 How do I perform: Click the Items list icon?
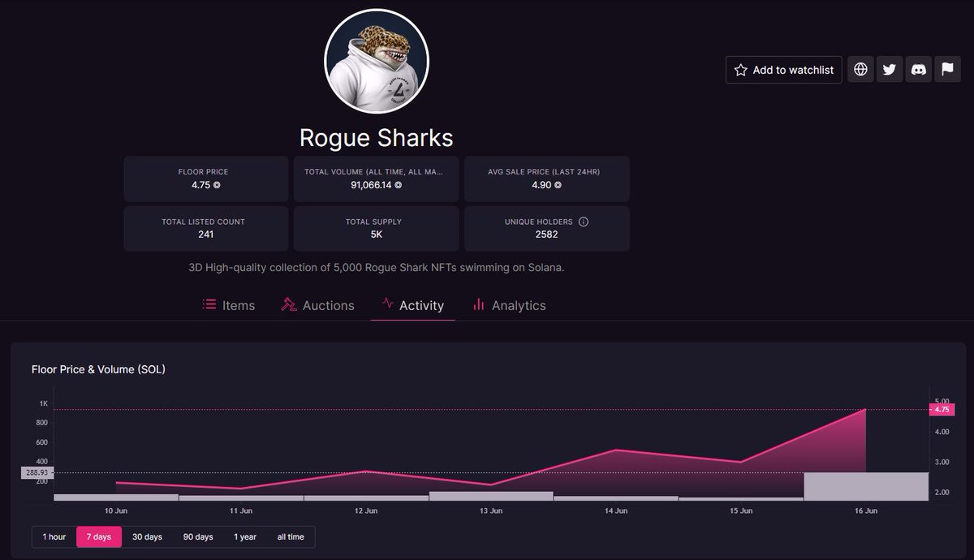[x=209, y=305]
